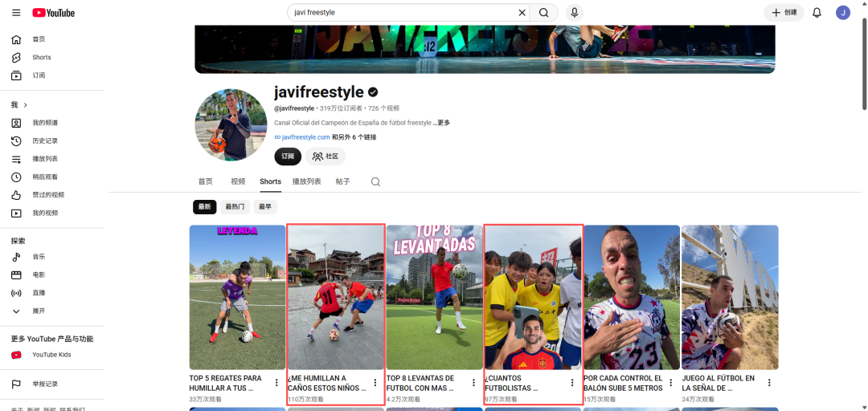Select the 最热门 filter chip
This screenshot has width=868, height=411.
click(235, 207)
